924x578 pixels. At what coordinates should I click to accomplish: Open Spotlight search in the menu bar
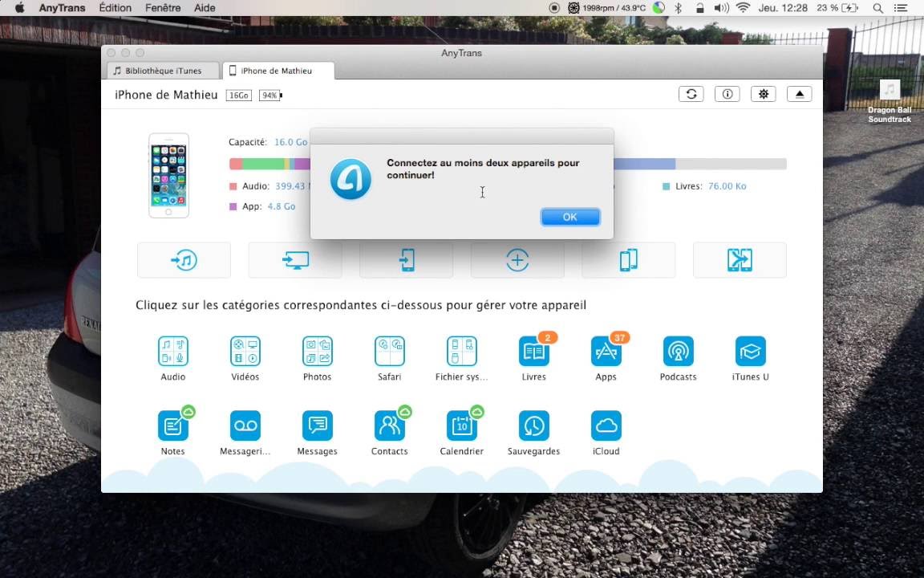tap(877, 8)
